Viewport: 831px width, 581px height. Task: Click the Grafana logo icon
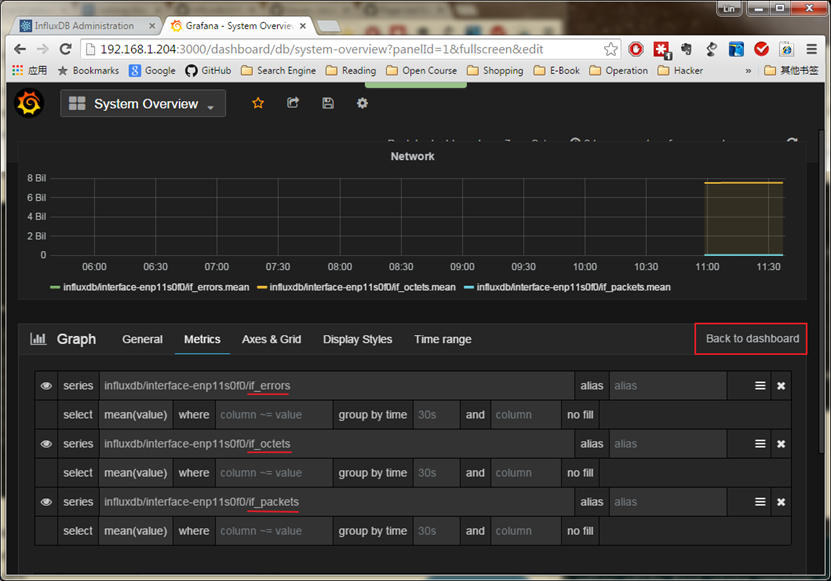(x=29, y=103)
